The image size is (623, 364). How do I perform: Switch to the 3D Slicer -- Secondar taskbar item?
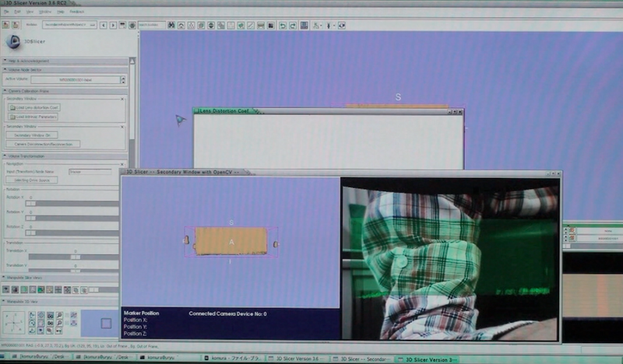pos(361,359)
